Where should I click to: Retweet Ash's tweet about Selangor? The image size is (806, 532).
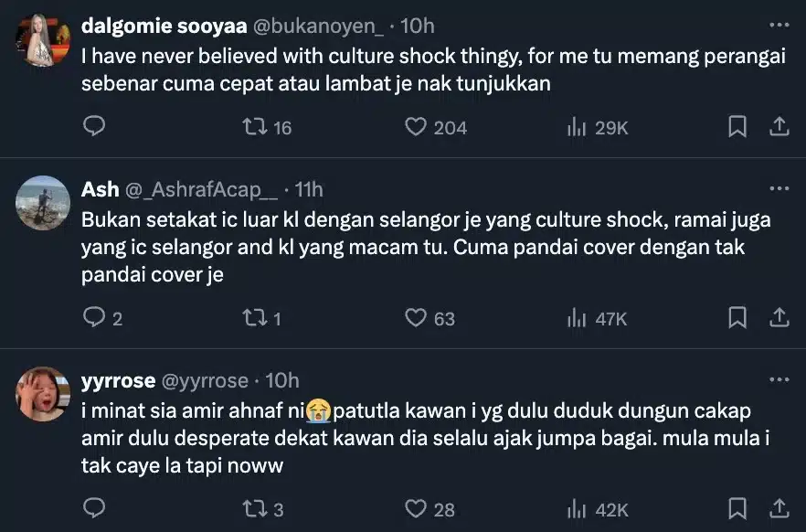pos(255,317)
